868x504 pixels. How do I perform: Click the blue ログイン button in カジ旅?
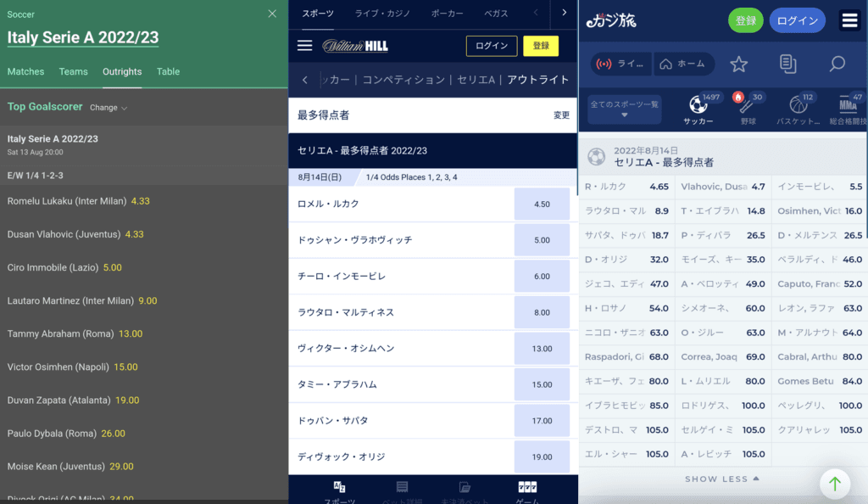(x=797, y=20)
